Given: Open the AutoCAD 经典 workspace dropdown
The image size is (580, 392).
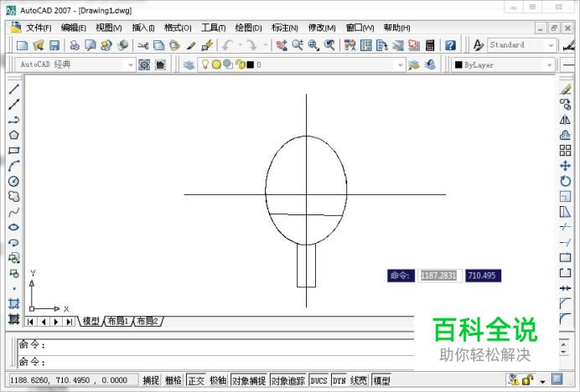Looking at the screenshot, I should click(131, 65).
